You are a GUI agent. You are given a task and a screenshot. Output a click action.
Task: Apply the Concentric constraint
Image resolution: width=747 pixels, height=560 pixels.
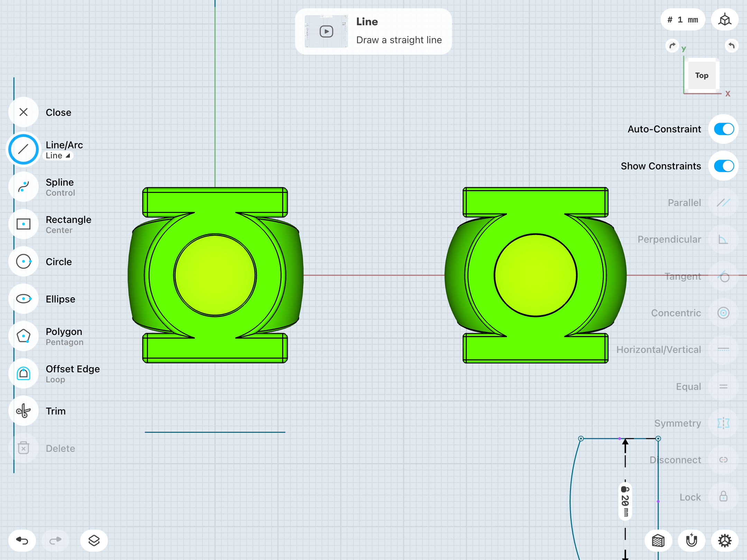(723, 313)
